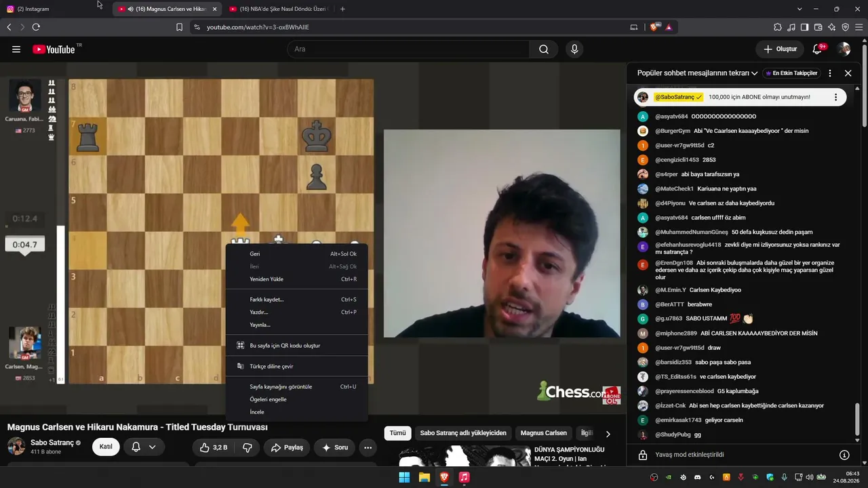Bookmark this page in the address bar

pyautogui.click(x=179, y=27)
